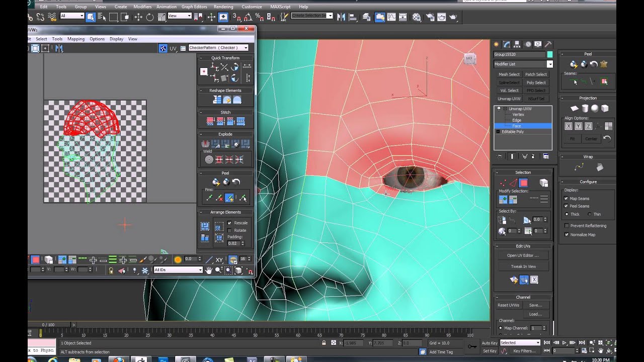Viewport: 644px width, 362px height.
Task: Open Options menu in UV editor
Action: 97,39
